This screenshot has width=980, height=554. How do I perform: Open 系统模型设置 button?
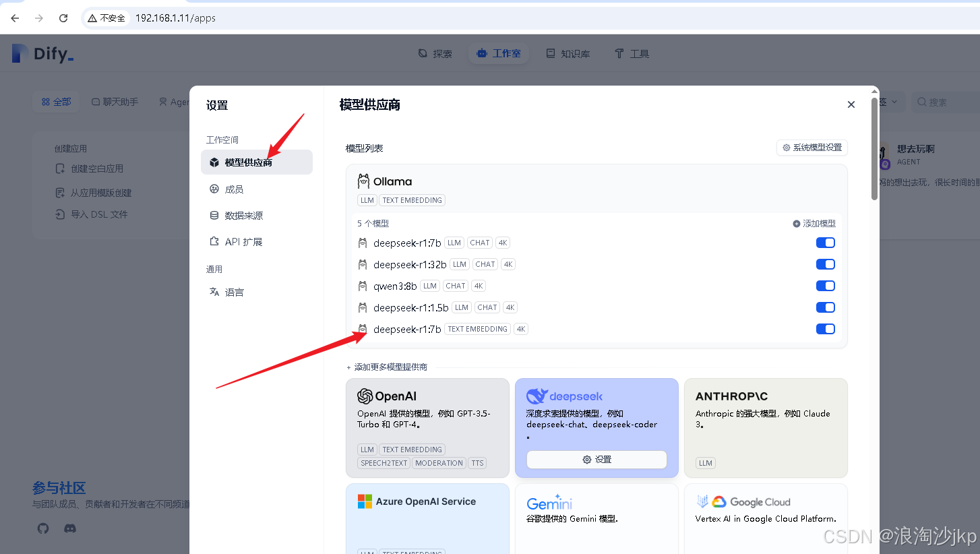(812, 148)
